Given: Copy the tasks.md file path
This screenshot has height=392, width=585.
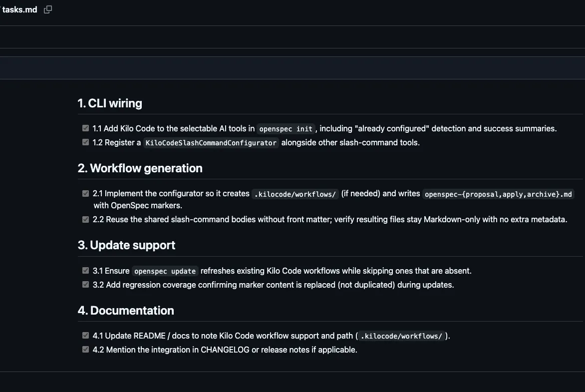Looking at the screenshot, I should 48,9.
